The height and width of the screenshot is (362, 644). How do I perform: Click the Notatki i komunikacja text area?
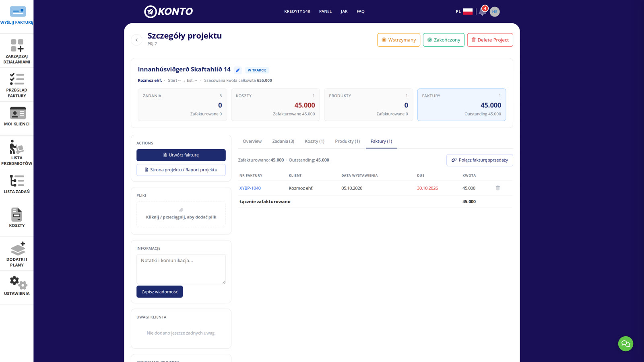pos(181,269)
